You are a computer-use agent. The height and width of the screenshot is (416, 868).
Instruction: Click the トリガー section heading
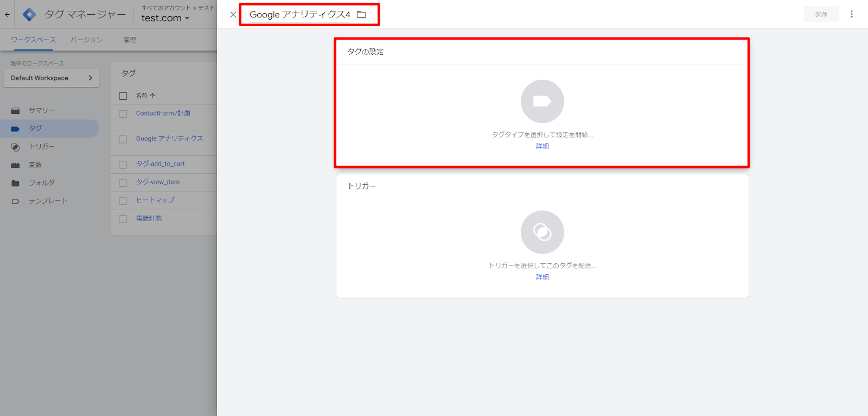[361, 186]
